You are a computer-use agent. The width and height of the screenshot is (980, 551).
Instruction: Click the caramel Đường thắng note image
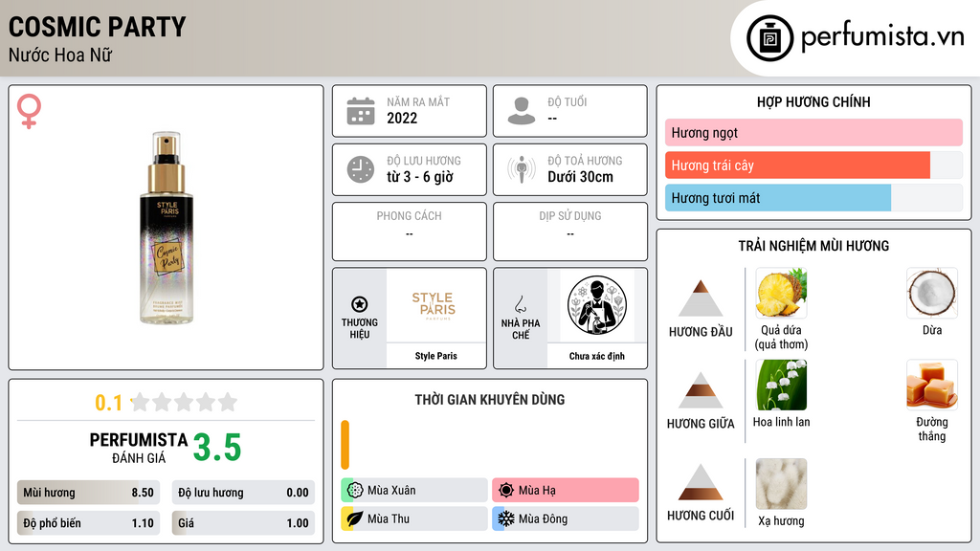tap(932, 385)
